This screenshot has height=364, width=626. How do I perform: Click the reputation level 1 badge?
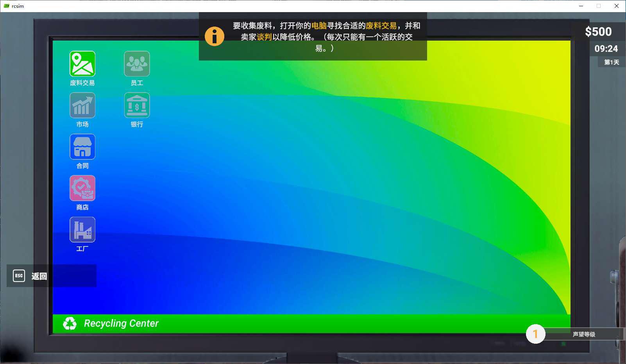[x=535, y=334]
